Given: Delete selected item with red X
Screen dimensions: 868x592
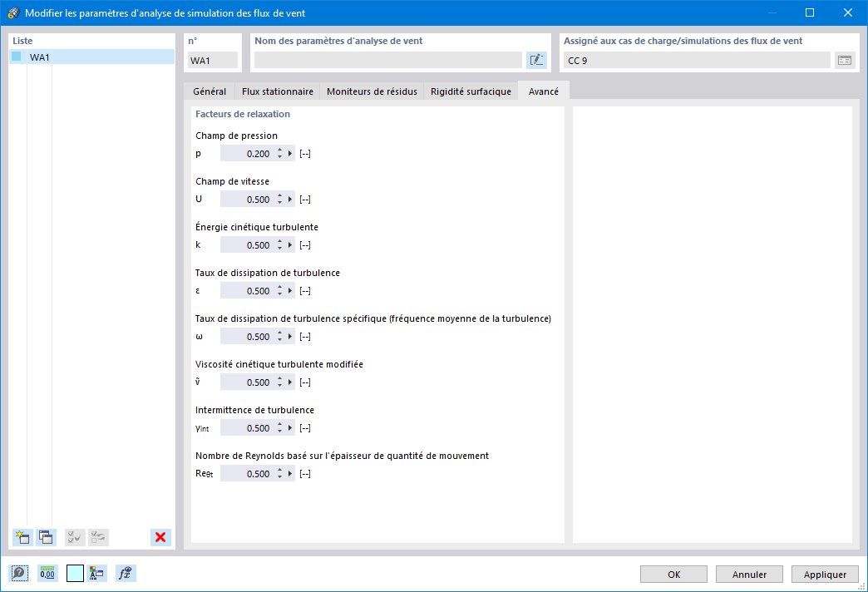Looking at the screenshot, I should (160, 537).
